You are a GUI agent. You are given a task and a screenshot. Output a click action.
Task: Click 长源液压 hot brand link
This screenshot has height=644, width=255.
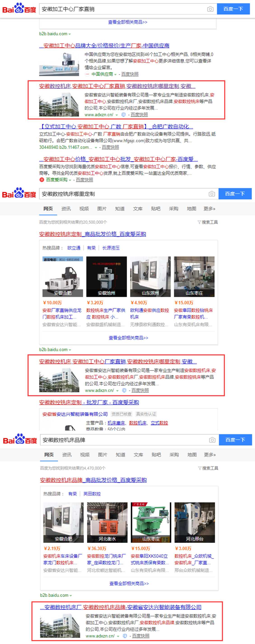(111, 248)
